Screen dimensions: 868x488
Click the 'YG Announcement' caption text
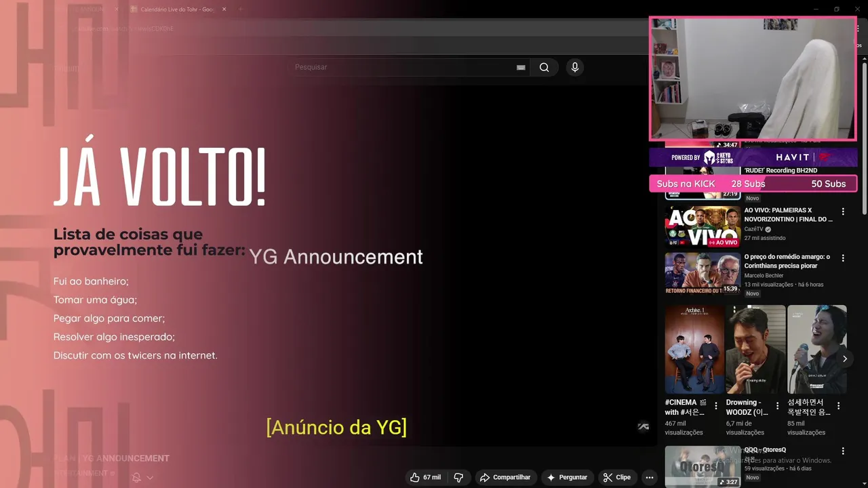[x=336, y=257]
